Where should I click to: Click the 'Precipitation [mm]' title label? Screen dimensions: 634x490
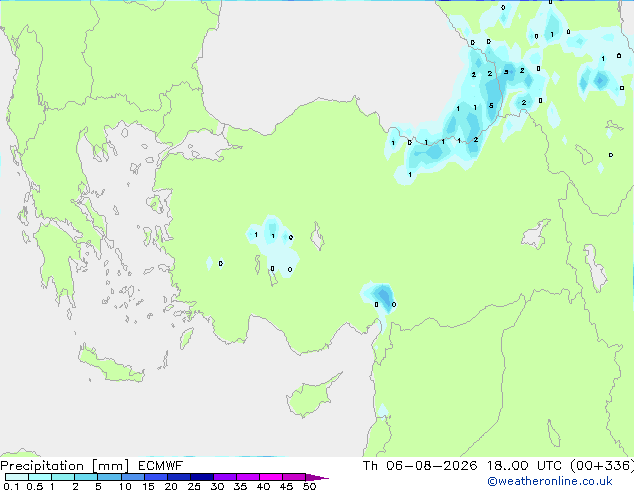[64, 466]
